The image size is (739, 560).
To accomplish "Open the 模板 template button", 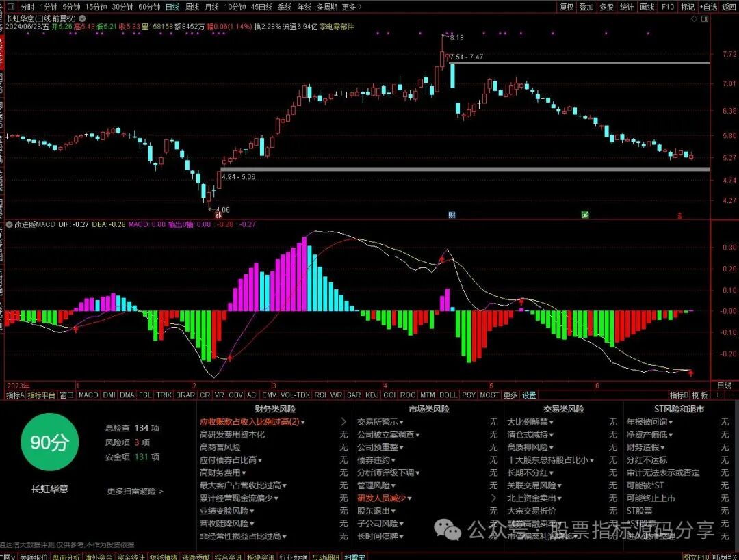I will (700, 395).
